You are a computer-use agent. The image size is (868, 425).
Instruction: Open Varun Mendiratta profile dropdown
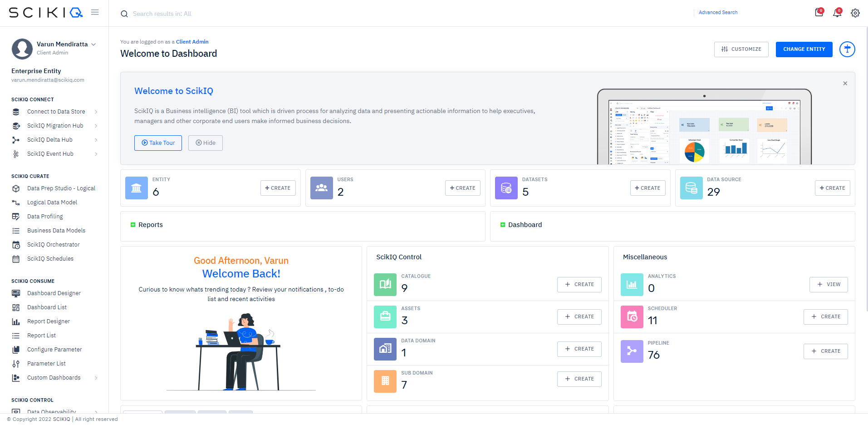(93, 44)
